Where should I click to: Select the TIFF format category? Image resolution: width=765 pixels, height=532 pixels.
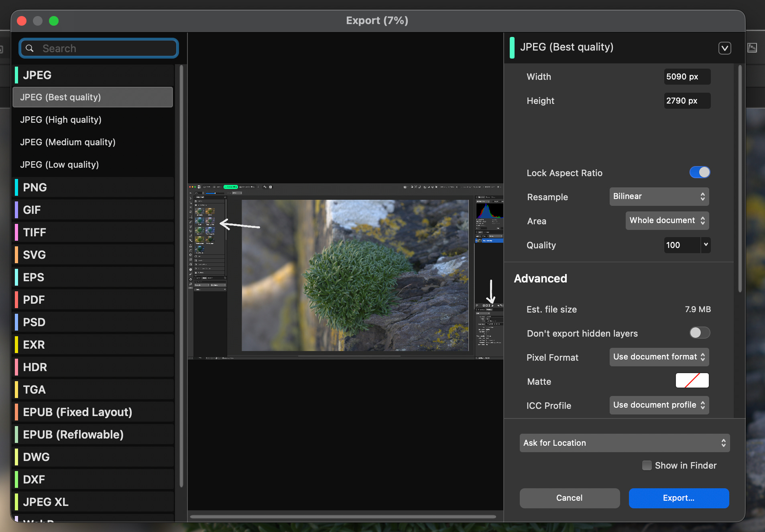[35, 232]
